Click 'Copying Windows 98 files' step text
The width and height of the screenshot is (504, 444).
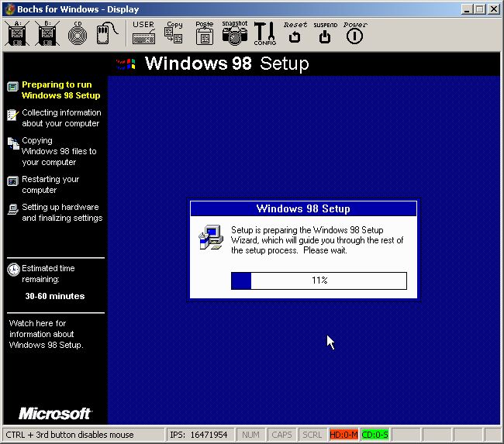pos(59,151)
